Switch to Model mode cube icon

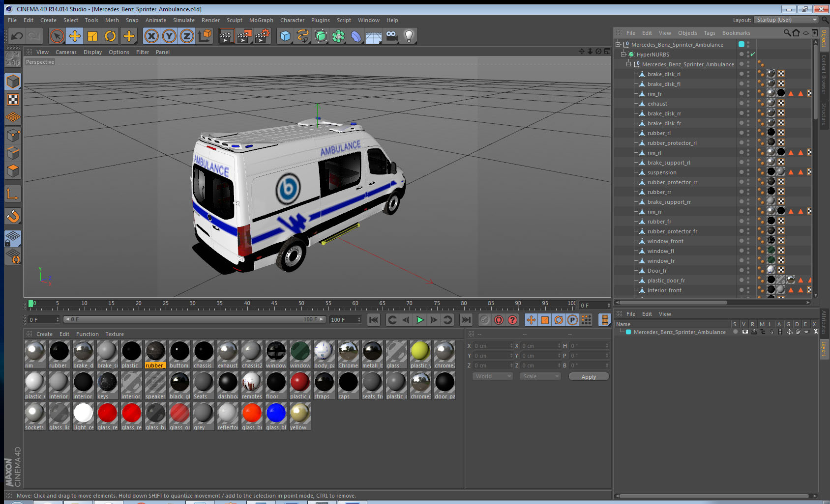point(13,82)
